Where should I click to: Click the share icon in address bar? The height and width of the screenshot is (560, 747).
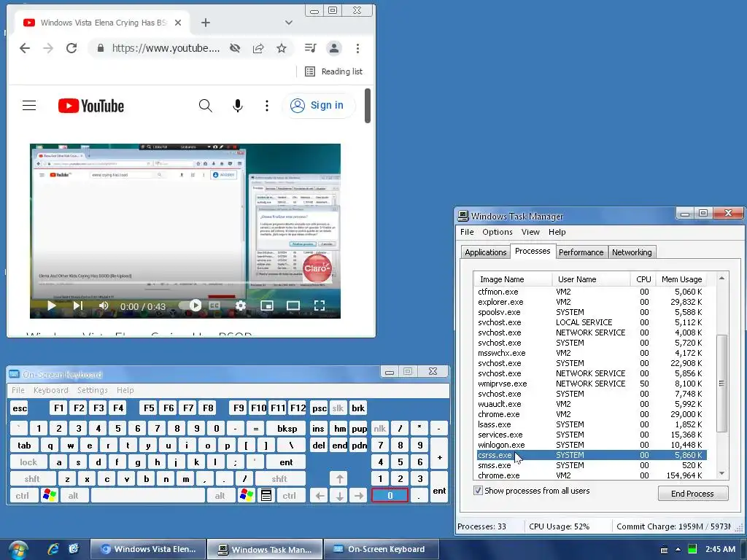pyautogui.click(x=258, y=48)
